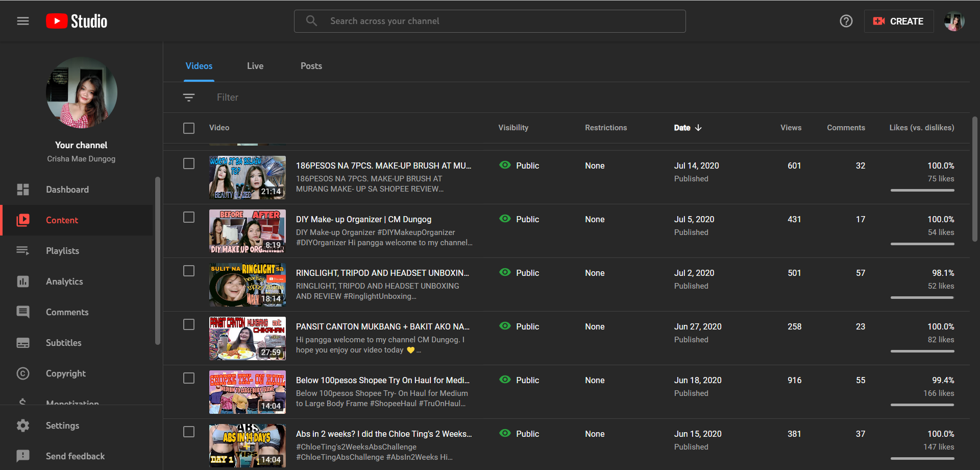Screen dimensions: 980x470
Task: Click the Analytics sidebar icon
Action: click(x=23, y=281)
